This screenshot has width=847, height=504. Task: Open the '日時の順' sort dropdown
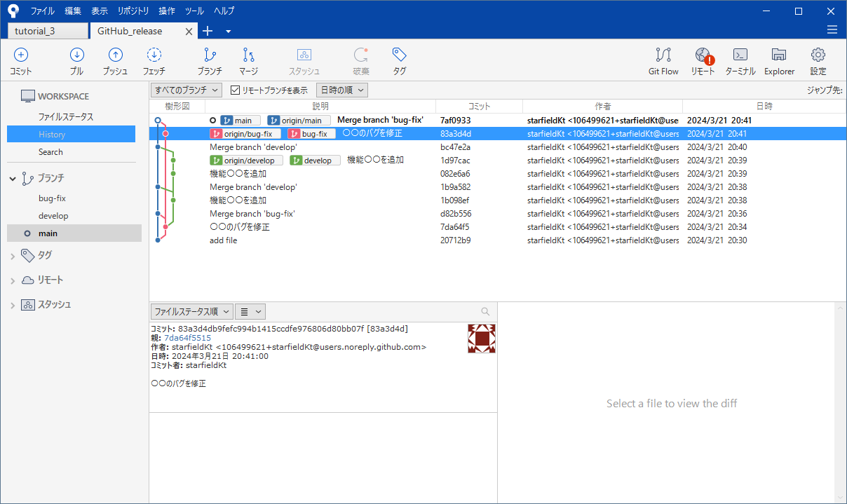(x=341, y=90)
